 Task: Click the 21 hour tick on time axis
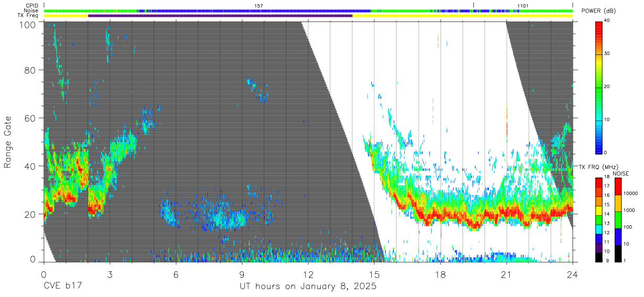(507, 274)
